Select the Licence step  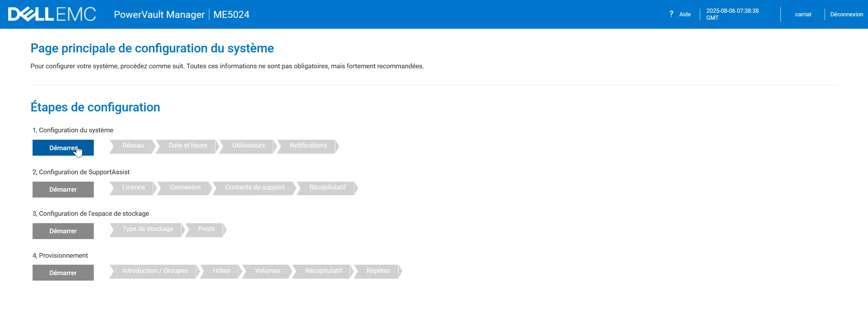(x=133, y=187)
